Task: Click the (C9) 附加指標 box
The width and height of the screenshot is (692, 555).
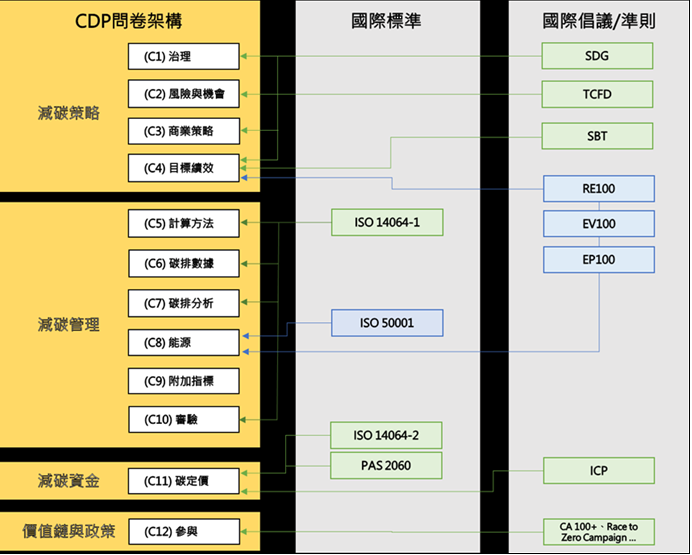Action: tap(184, 381)
